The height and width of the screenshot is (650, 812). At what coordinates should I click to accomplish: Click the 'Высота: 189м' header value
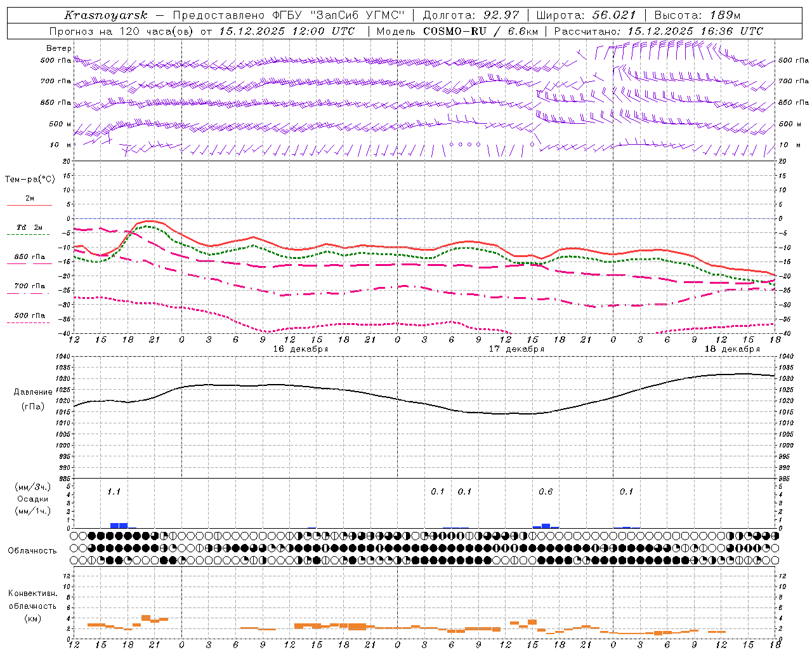[697, 15]
